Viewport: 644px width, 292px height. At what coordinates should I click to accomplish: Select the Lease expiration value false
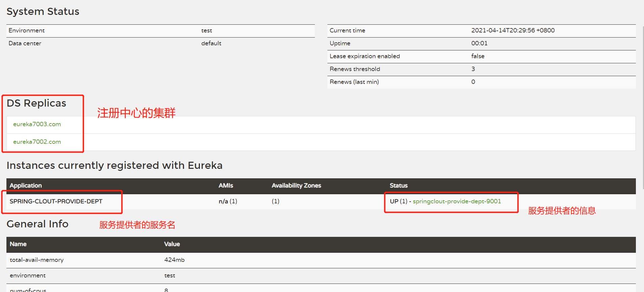click(478, 56)
